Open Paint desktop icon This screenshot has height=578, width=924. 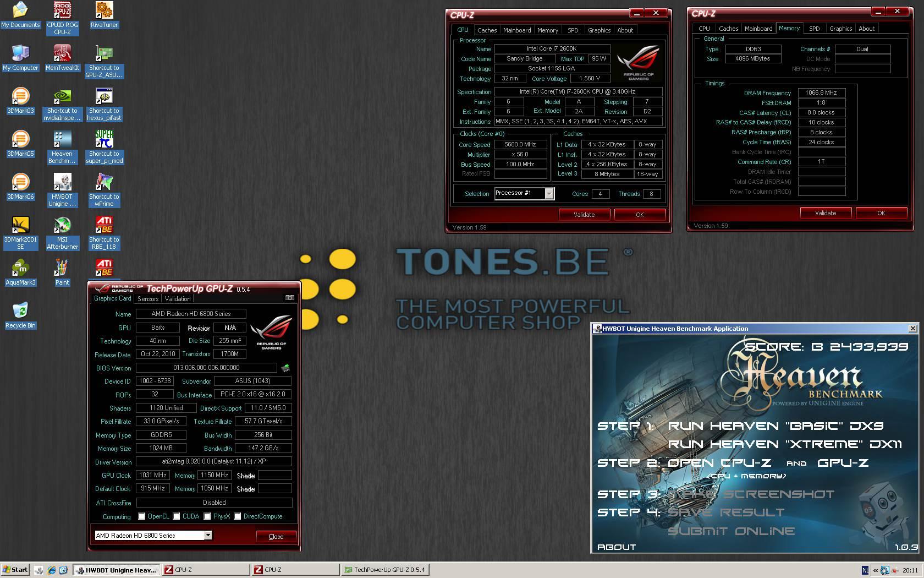pyautogui.click(x=62, y=272)
